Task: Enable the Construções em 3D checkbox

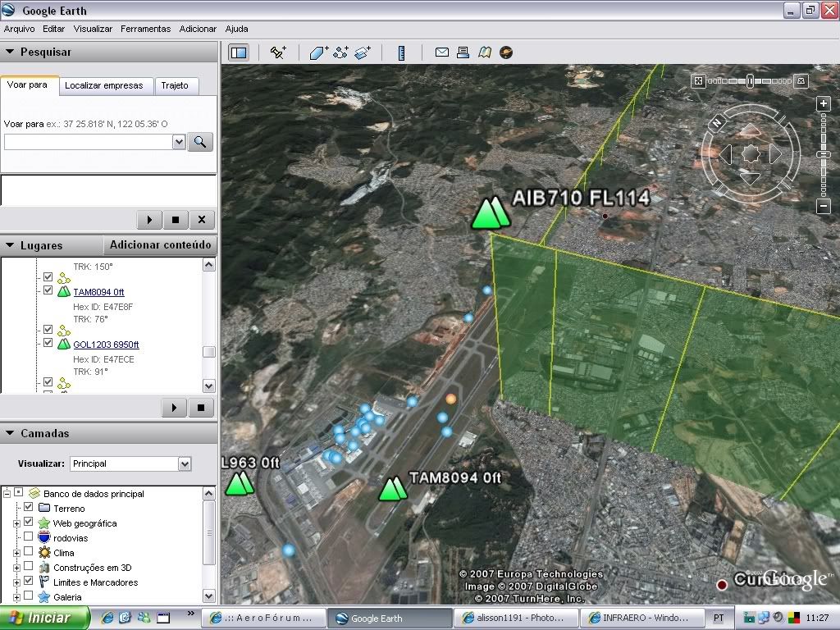Action: coord(29,566)
